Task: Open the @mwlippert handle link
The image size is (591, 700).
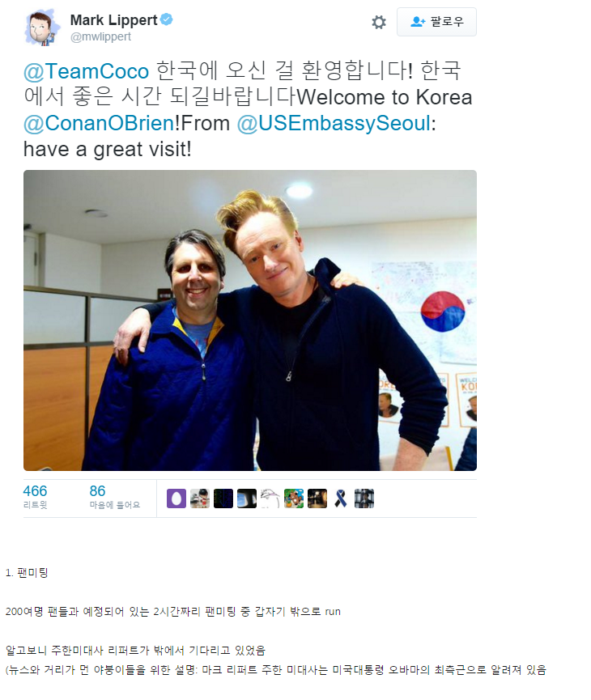Action: tap(100, 36)
